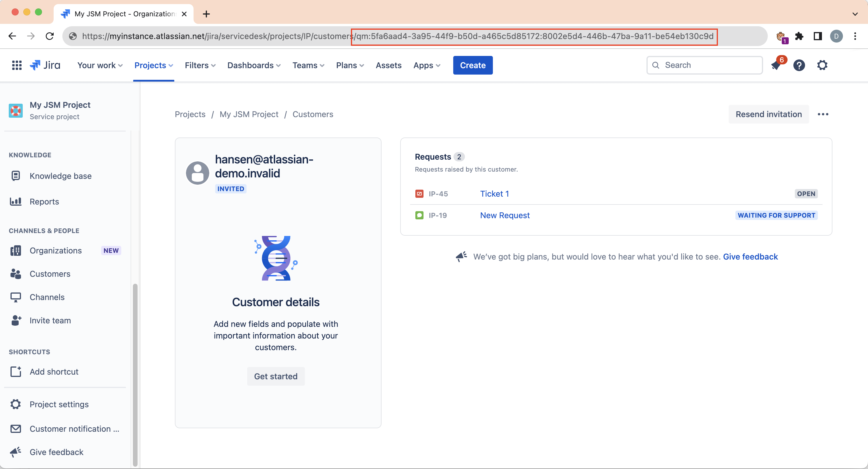Open Assets in the top navigation

(389, 65)
